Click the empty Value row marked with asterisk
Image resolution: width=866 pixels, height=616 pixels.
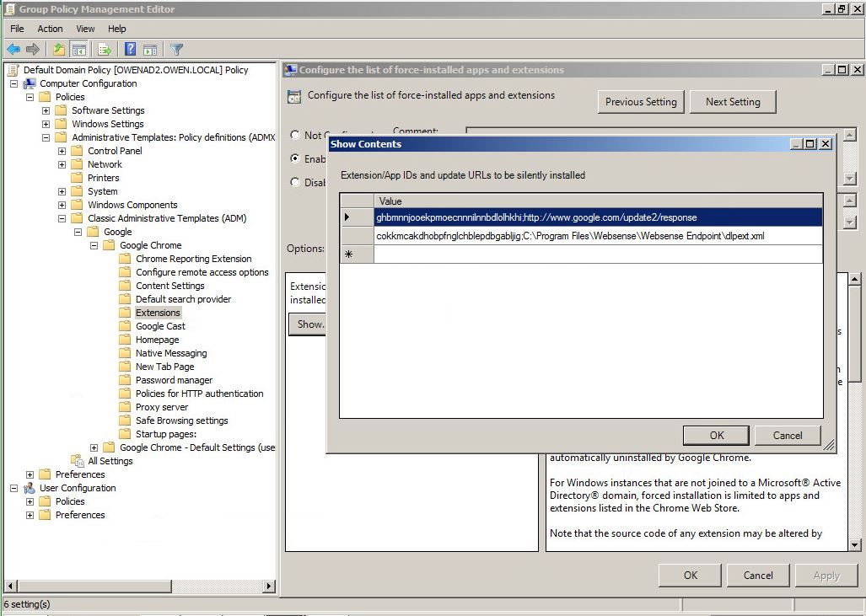click(590, 254)
